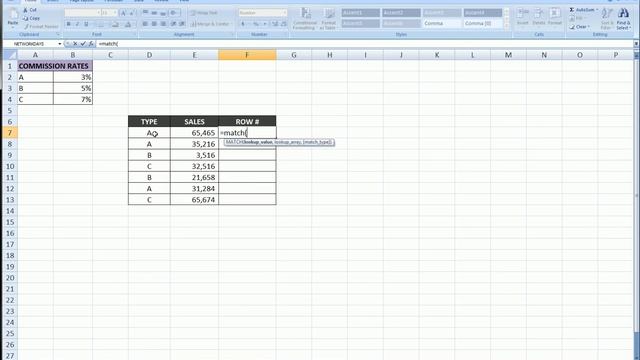Viewport: 640px width, 360px height.
Task: Open the Font name combo box
Action: click(x=82, y=13)
